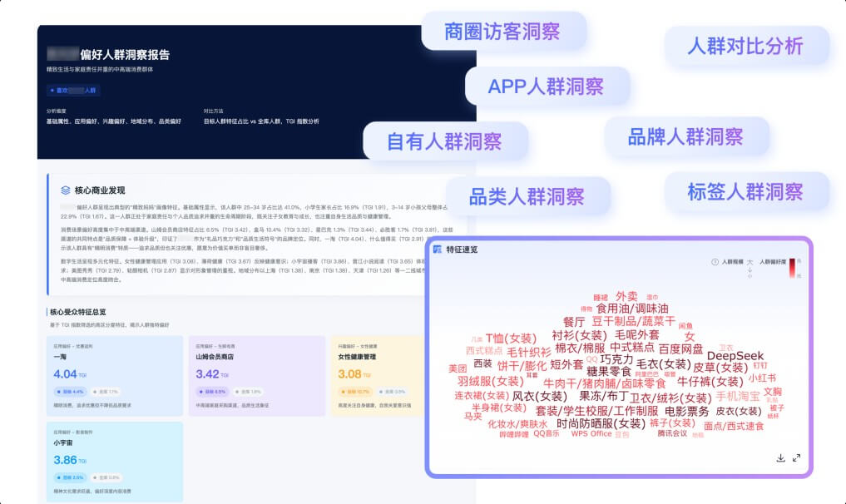Click 衬衫(女装) in the word cloud

click(x=580, y=335)
